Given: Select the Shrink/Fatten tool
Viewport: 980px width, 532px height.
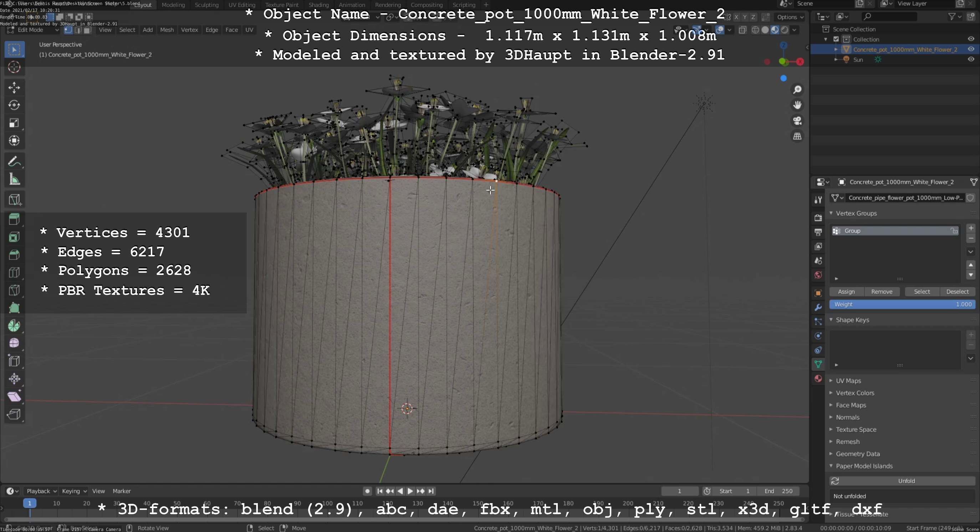Looking at the screenshot, I should [15, 378].
